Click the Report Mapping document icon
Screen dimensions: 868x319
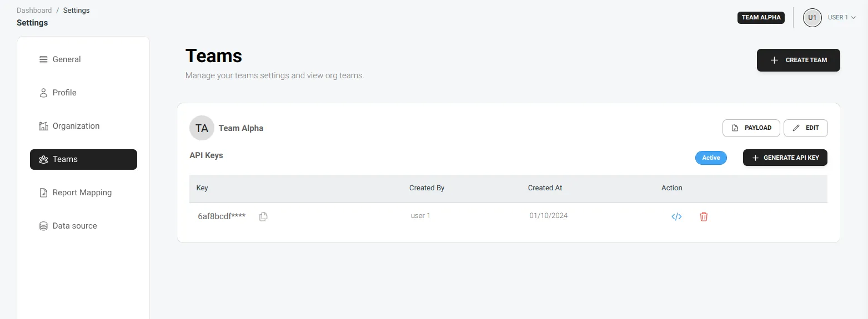pyautogui.click(x=43, y=193)
